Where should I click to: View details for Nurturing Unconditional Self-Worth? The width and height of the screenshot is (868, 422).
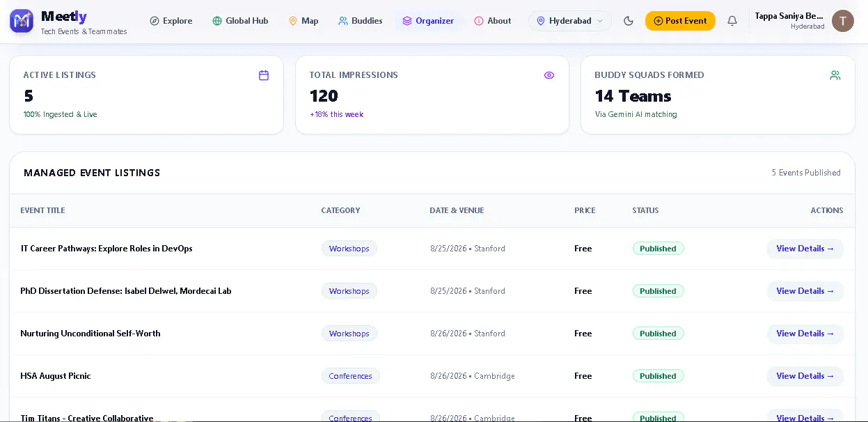coord(805,334)
